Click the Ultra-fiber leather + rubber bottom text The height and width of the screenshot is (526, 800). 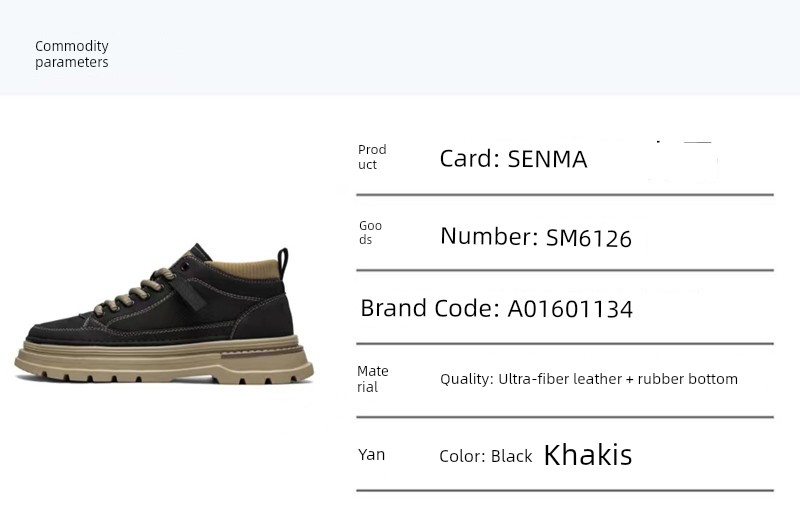coord(618,379)
